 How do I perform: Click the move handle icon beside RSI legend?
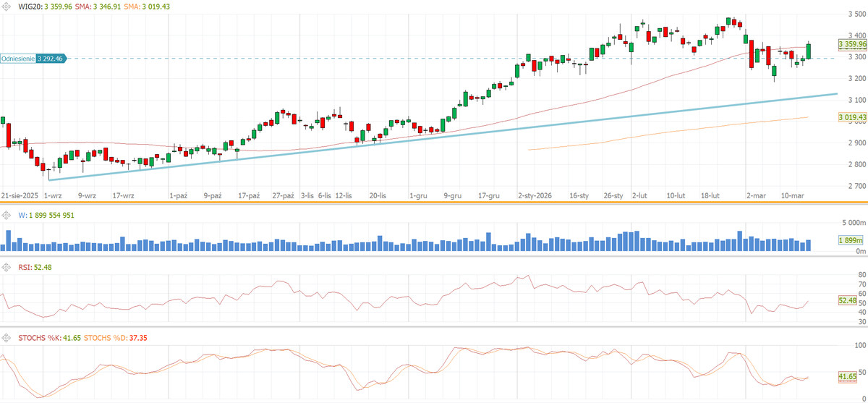pyautogui.click(x=6, y=267)
